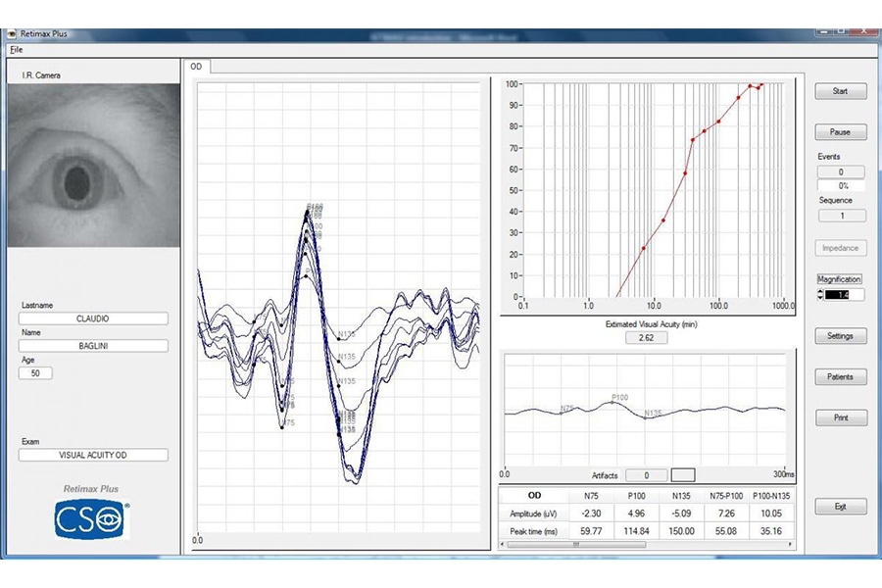The width and height of the screenshot is (882, 588).
Task: Click the Peak time (ms) row label
Action: coord(533,530)
